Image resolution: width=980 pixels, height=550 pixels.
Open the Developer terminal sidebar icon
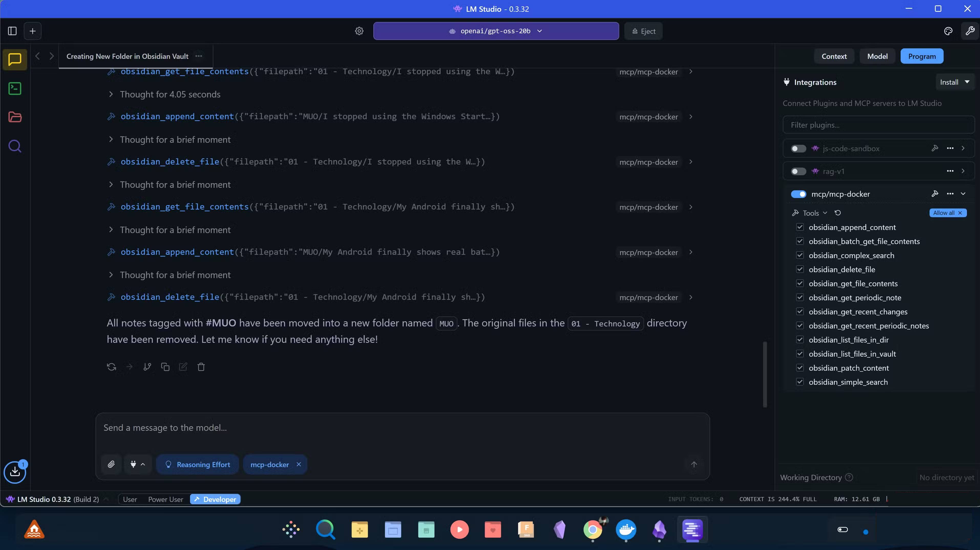(x=15, y=89)
